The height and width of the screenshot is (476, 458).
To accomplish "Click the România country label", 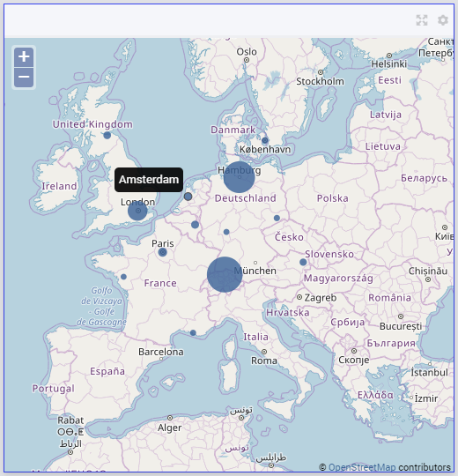I will click(x=390, y=298).
